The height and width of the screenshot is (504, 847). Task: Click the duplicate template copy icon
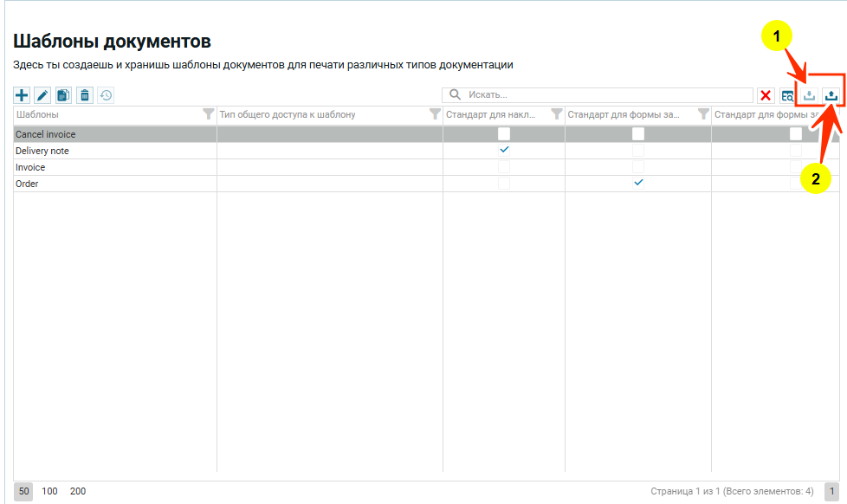tap(63, 95)
